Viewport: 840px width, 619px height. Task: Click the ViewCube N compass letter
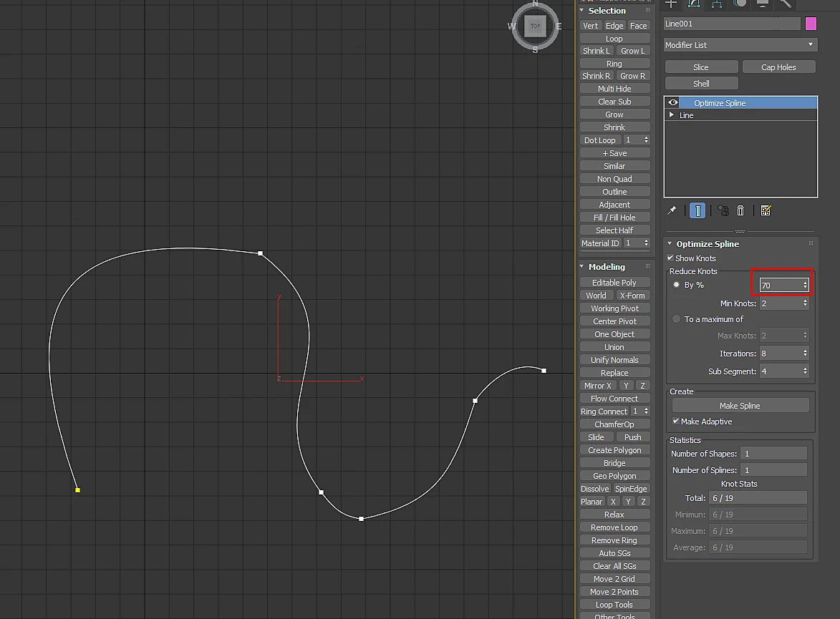535,3
